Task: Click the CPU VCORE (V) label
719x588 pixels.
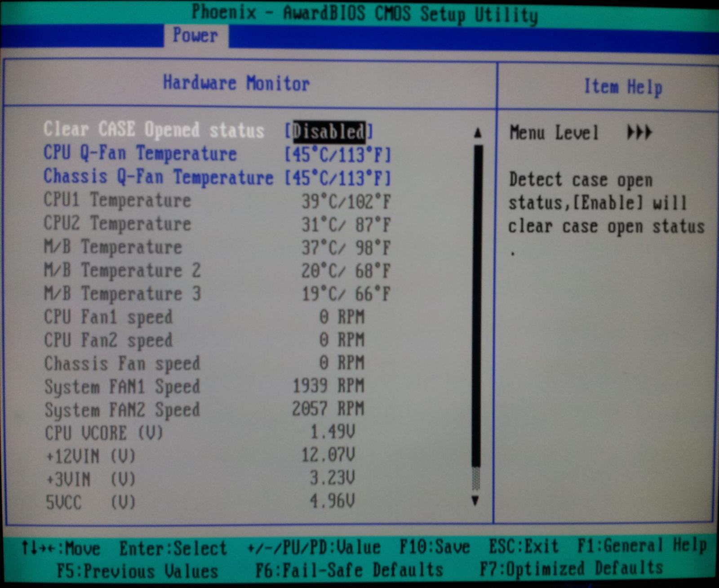Action: click(104, 433)
